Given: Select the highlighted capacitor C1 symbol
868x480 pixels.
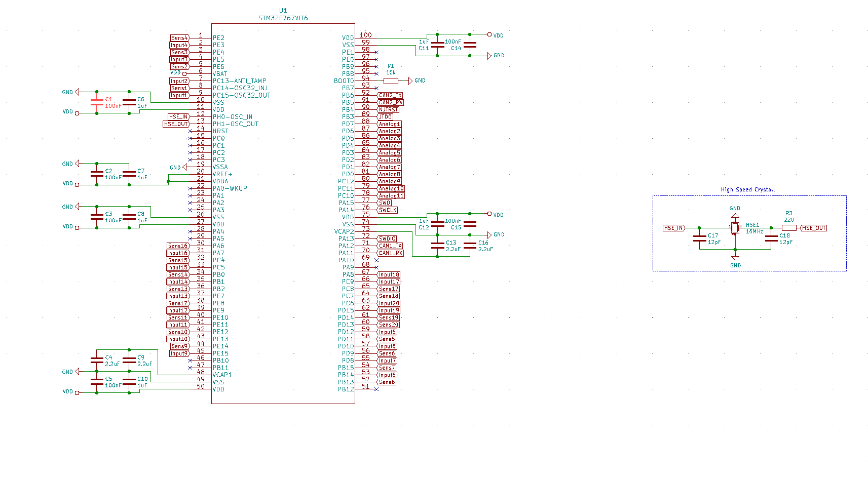Looking at the screenshot, I should click(97, 102).
